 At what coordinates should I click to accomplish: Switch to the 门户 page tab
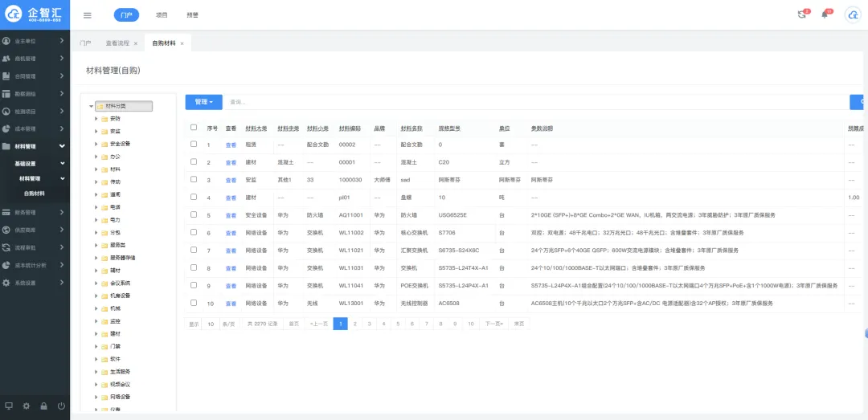pyautogui.click(x=84, y=43)
